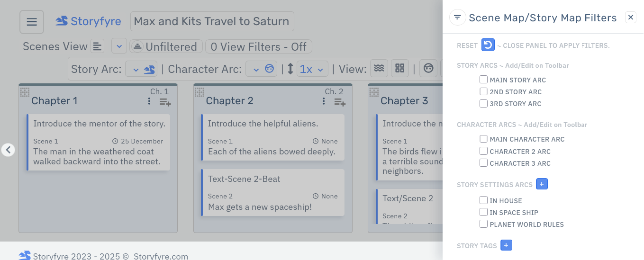Check the 3rd Story Arc checkbox
This screenshot has height=260, width=644.
483,103
